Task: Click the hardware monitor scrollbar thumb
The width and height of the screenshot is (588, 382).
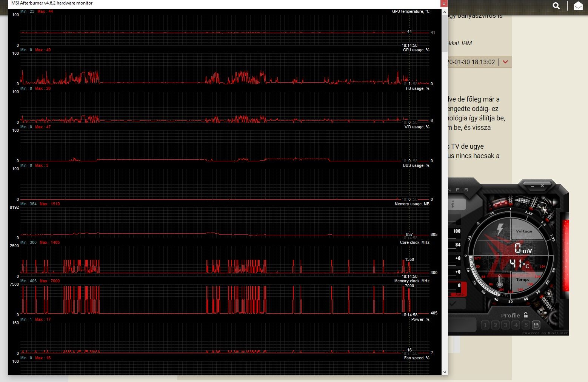Action: click(445, 33)
